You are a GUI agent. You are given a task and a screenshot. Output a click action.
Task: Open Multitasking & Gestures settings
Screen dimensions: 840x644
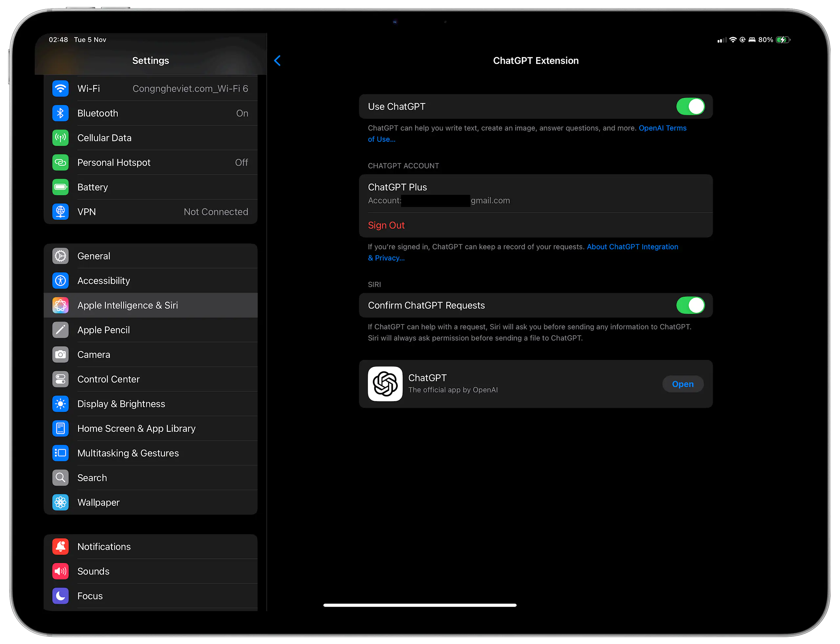coord(151,453)
